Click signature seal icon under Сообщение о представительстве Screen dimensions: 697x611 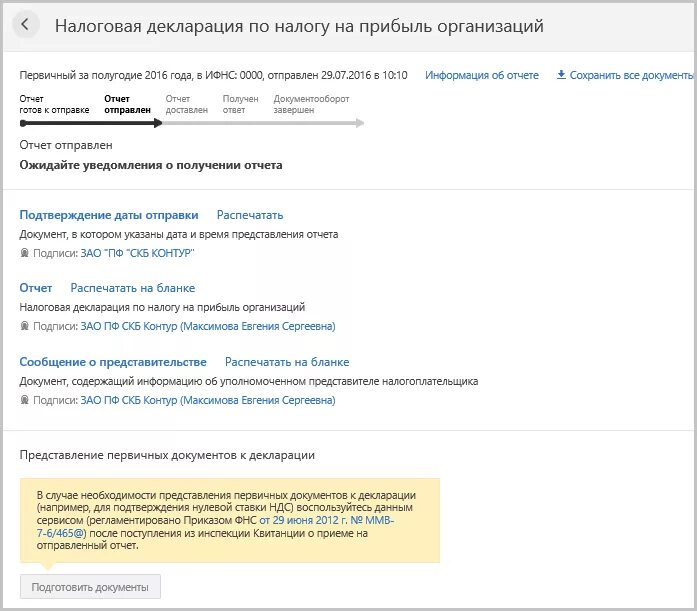(24, 400)
